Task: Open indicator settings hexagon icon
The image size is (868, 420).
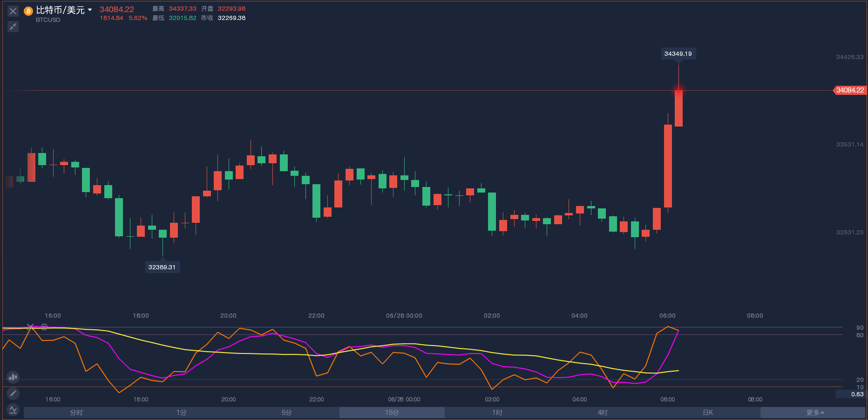Action: click(44, 327)
